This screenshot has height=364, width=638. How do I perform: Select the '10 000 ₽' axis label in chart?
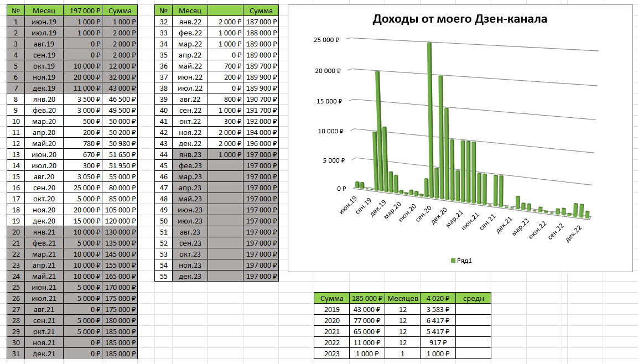(x=330, y=131)
